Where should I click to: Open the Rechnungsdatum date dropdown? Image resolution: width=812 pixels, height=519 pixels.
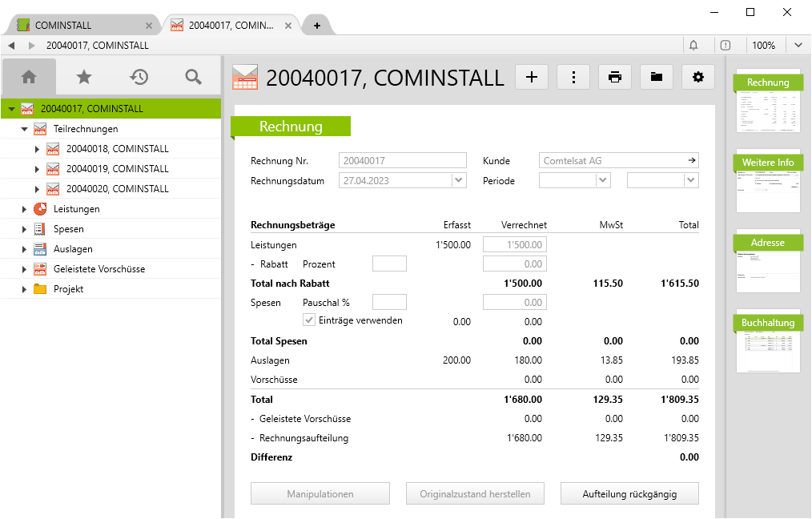(459, 181)
